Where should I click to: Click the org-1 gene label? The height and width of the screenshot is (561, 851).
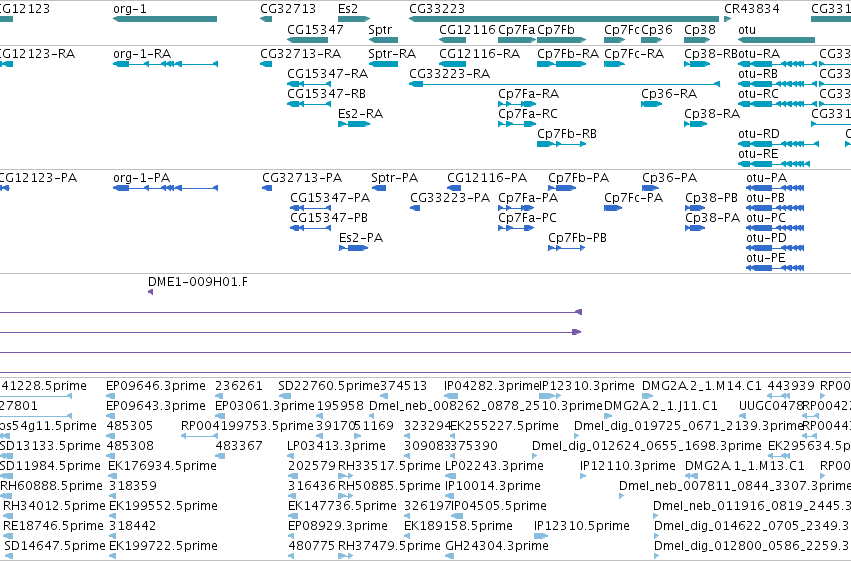point(130,9)
